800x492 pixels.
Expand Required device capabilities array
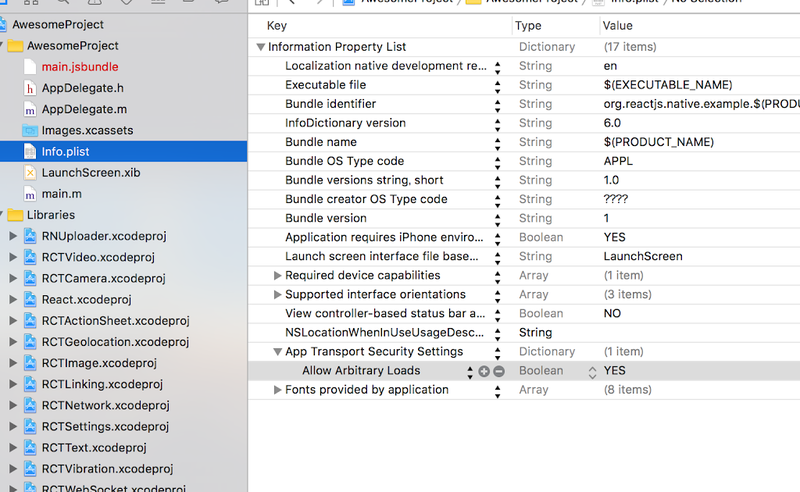coord(278,276)
